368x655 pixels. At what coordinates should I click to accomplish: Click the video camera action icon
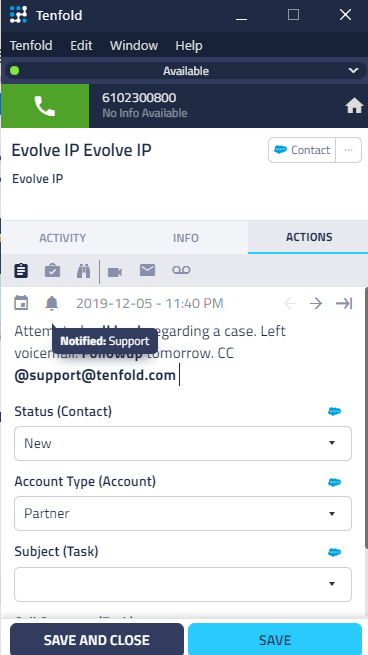pyautogui.click(x=115, y=272)
